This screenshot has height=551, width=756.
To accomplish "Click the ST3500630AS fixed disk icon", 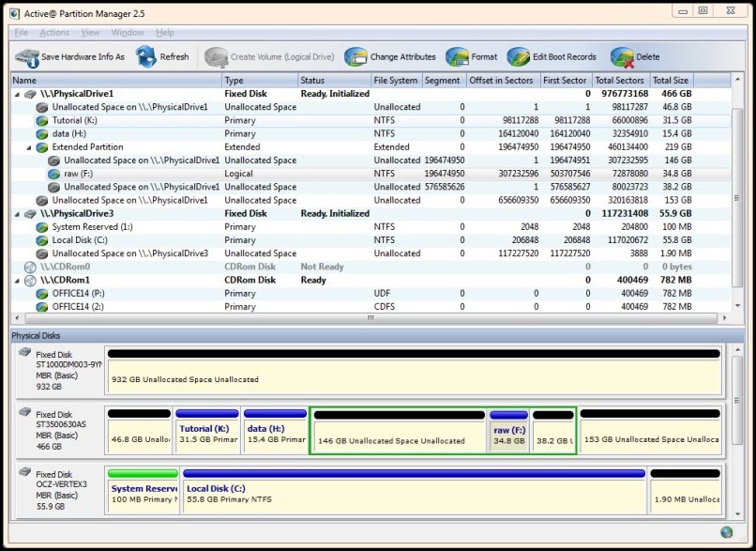I will click(x=25, y=412).
